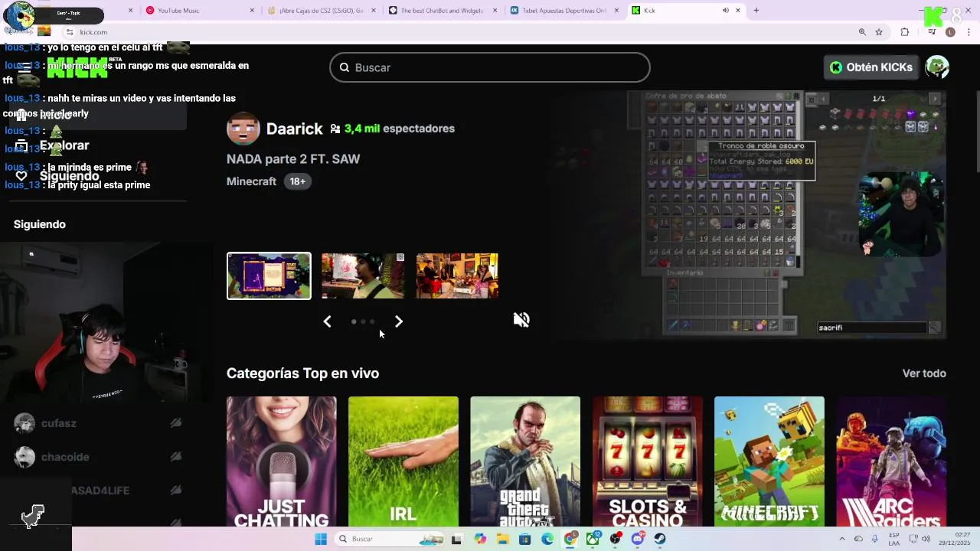
Task: Open the ESP LAA keyboard language selector
Action: tap(894, 539)
